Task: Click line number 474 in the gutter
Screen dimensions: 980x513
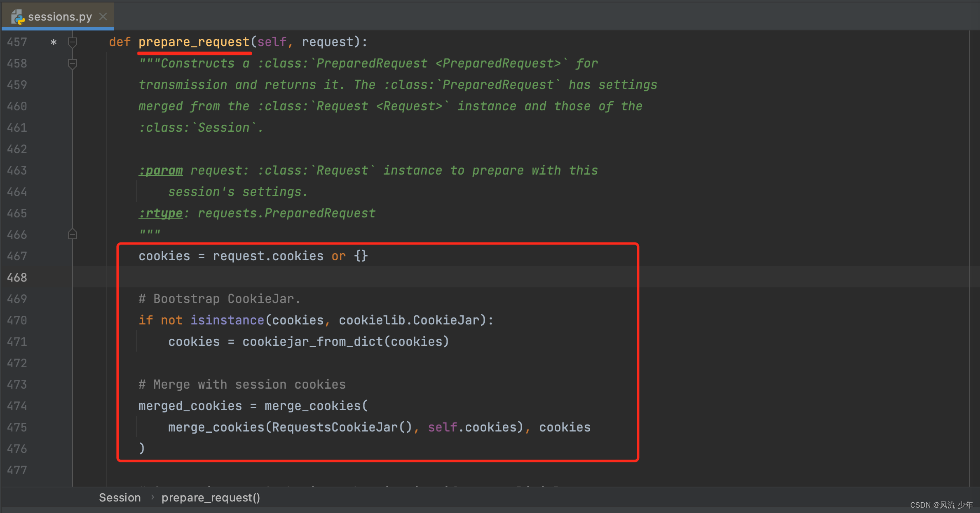Action: pyautogui.click(x=17, y=406)
